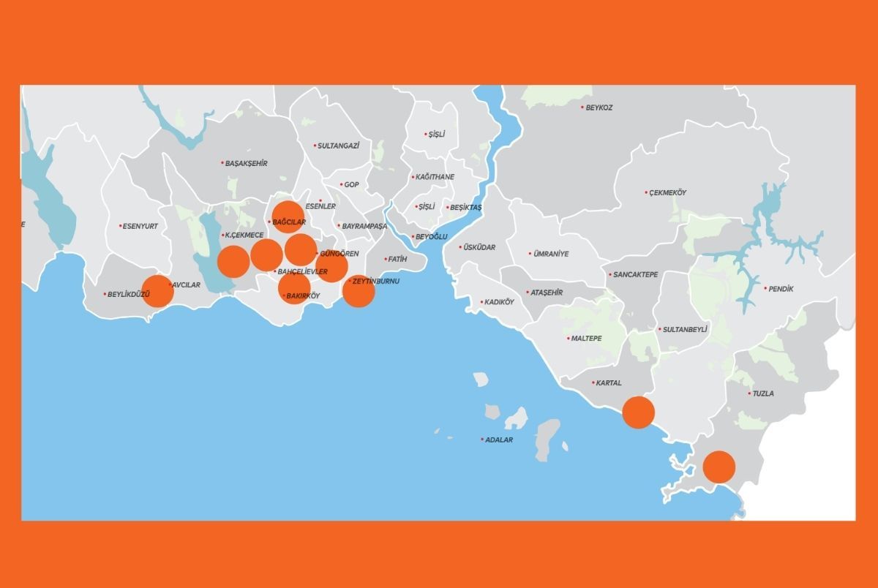Screen dimensions: 878x588
Task: Select the KADIKÖY district label
Action: coord(499,302)
